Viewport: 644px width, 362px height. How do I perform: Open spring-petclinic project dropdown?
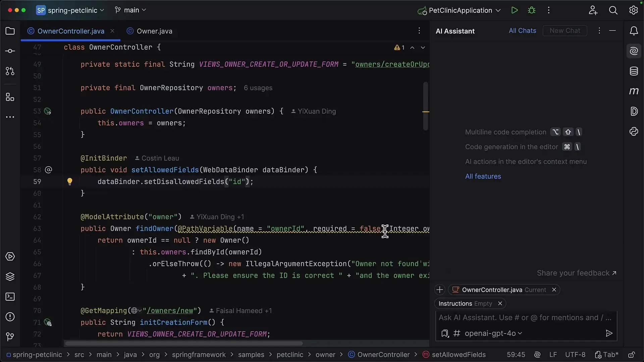(70, 10)
